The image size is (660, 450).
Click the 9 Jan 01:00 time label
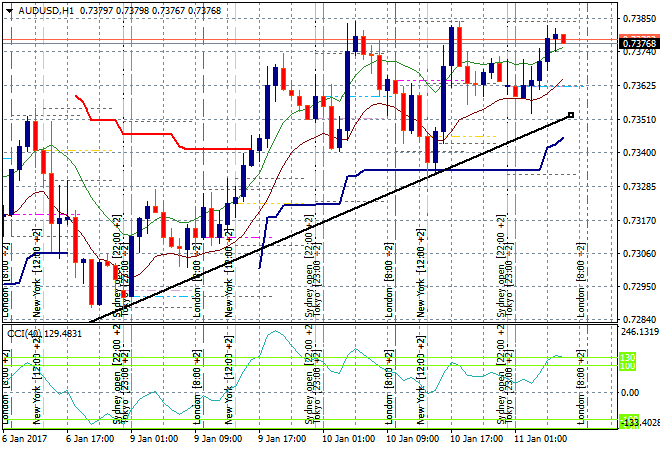(x=154, y=439)
